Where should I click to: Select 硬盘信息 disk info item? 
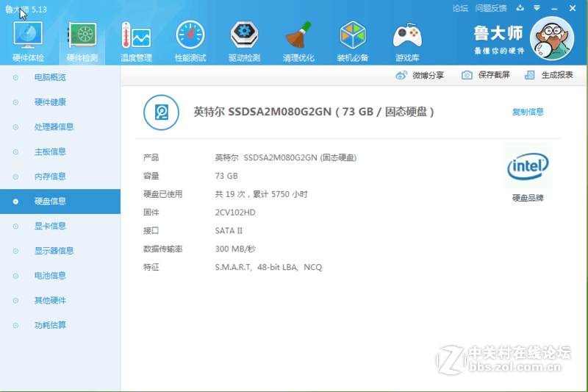(60, 202)
